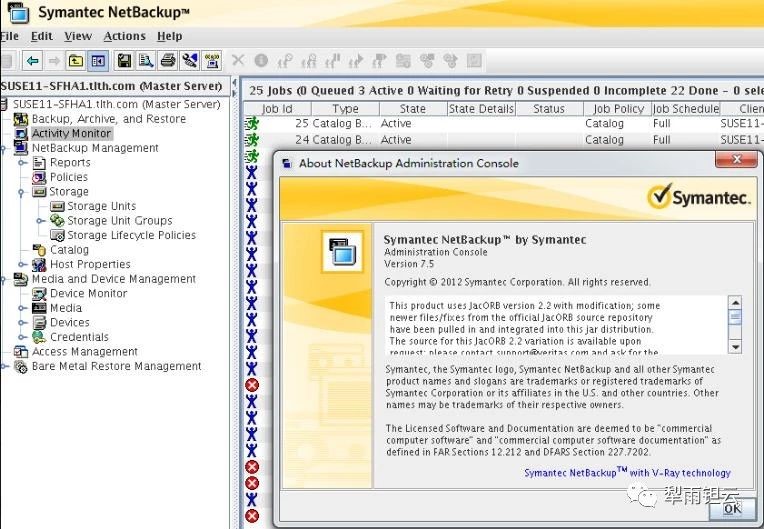Select job 24 Catalog Backup row
Screen dimensions: 764x529
point(503,140)
